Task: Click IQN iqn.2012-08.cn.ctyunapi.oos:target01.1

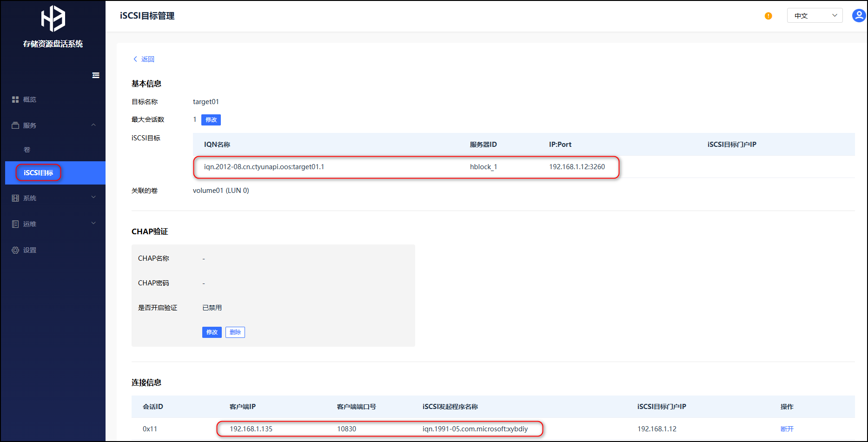Action: coord(264,167)
